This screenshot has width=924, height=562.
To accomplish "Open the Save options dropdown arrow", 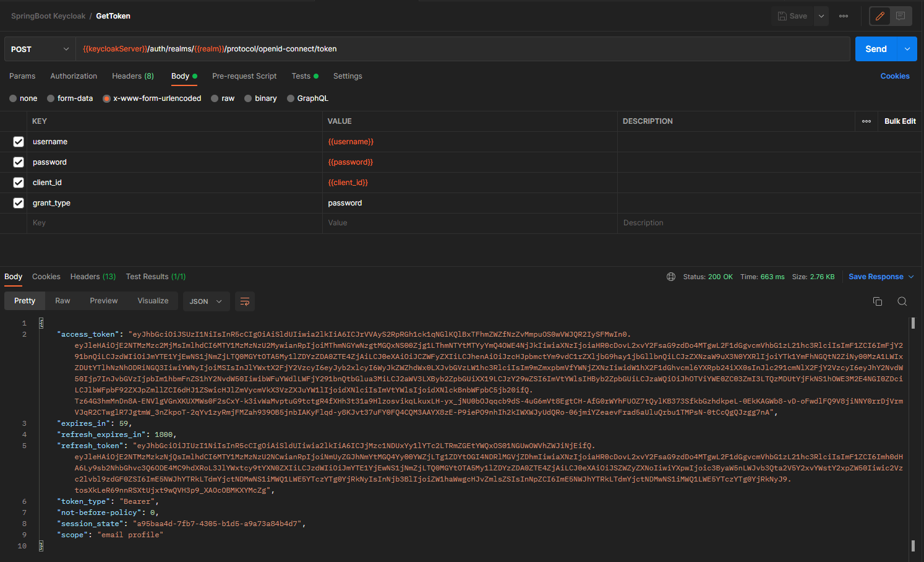I will 821,16.
